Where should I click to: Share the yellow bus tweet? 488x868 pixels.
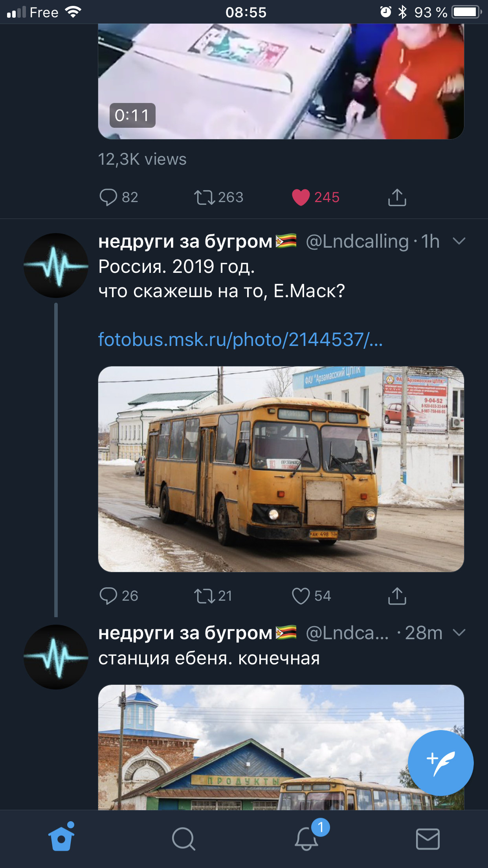point(397,596)
